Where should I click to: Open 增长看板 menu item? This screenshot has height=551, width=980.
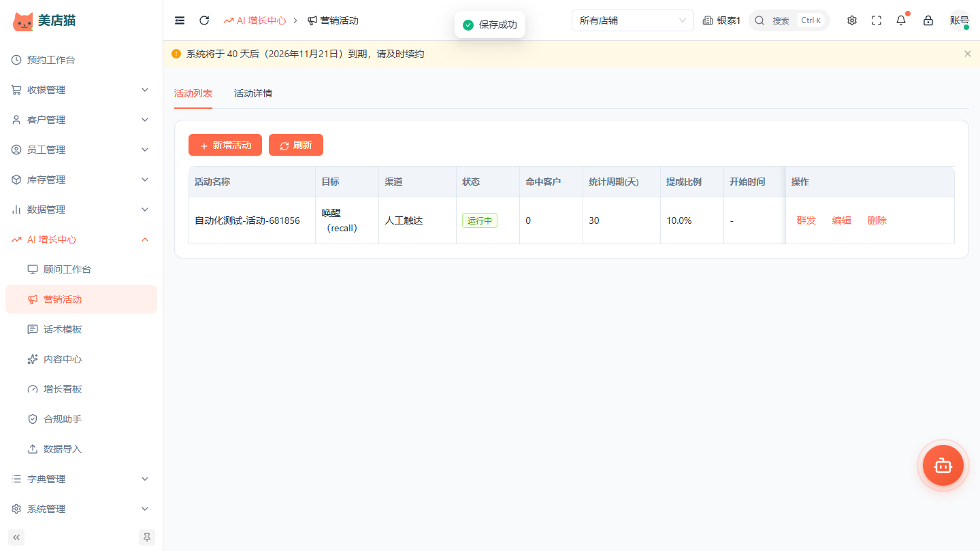point(81,389)
